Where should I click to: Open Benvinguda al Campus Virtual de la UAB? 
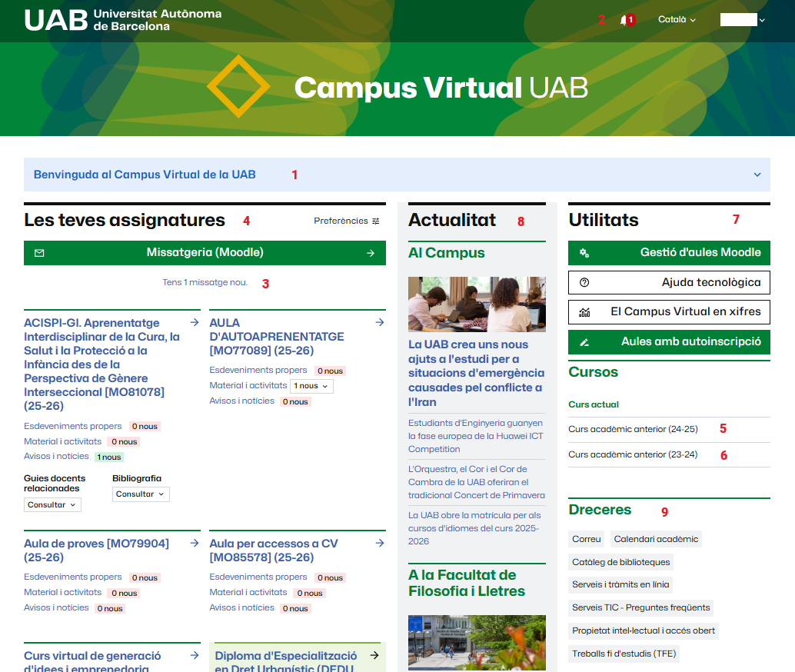[145, 175]
